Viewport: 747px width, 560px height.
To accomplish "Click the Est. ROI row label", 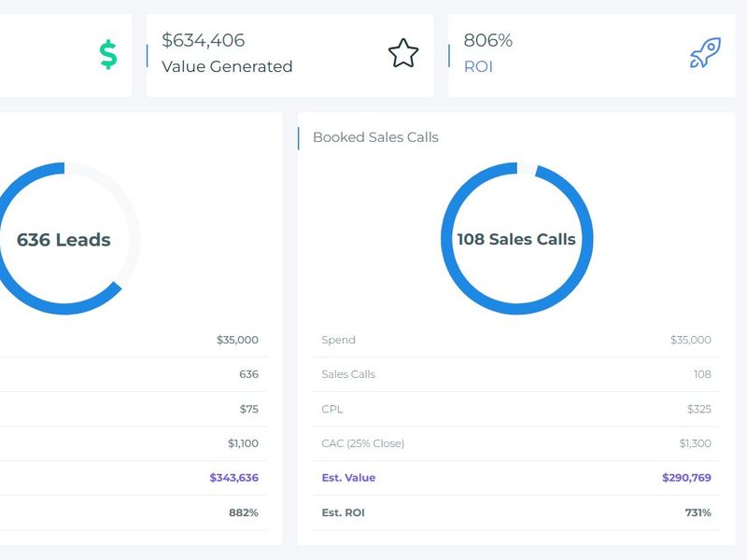I will (345, 512).
